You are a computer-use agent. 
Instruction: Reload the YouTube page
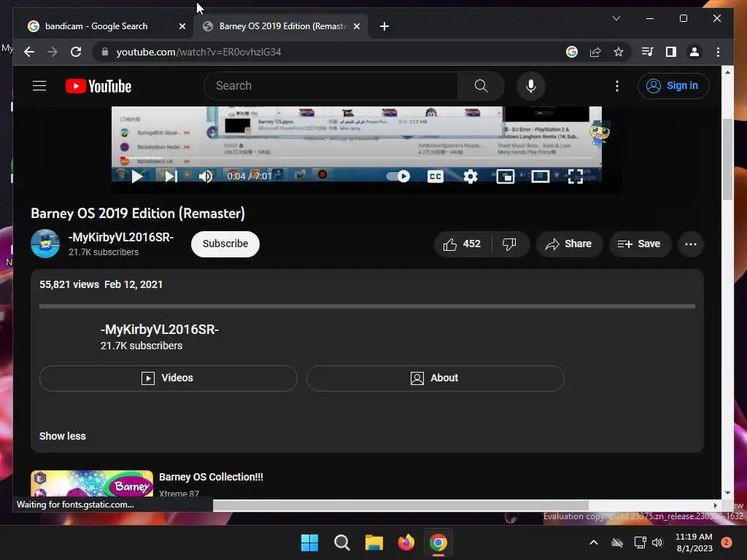tap(76, 52)
